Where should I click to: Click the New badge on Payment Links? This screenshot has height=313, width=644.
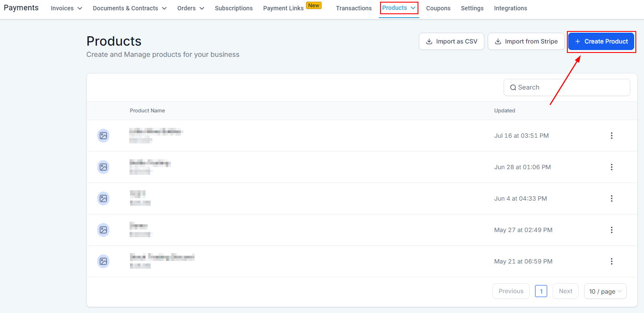[x=314, y=6]
